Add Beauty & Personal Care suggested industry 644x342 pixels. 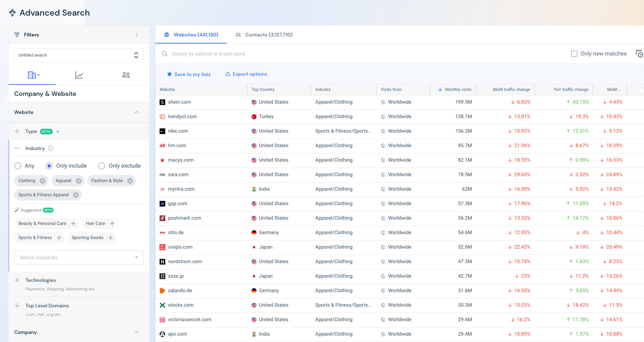[73, 224]
